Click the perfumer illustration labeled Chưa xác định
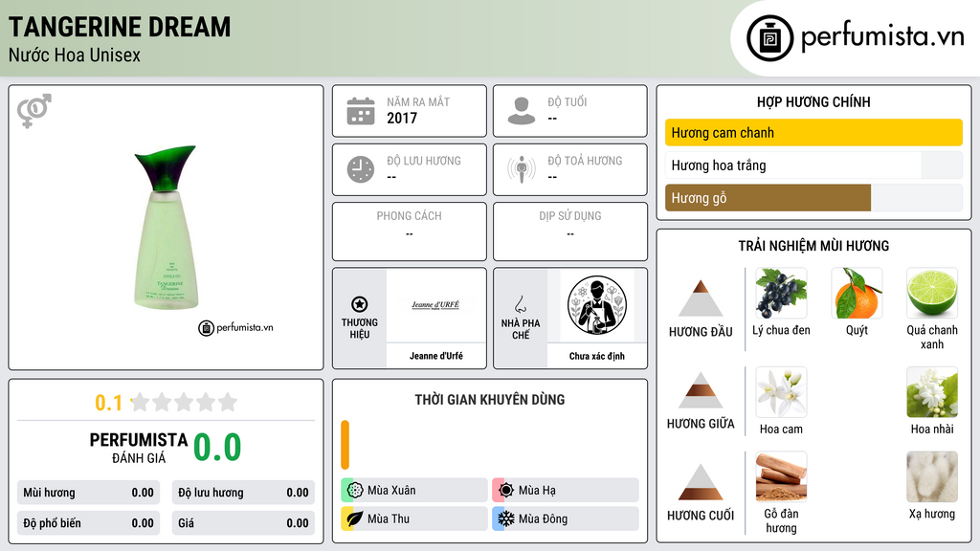The image size is (980, 551). pos(597,305)
